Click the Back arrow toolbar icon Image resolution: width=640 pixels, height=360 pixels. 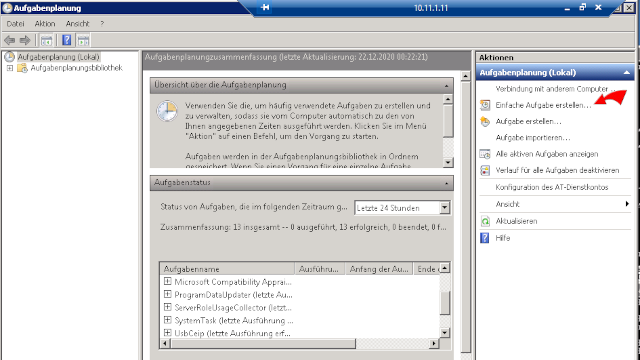pyautogui.click(x=9, y=40)
